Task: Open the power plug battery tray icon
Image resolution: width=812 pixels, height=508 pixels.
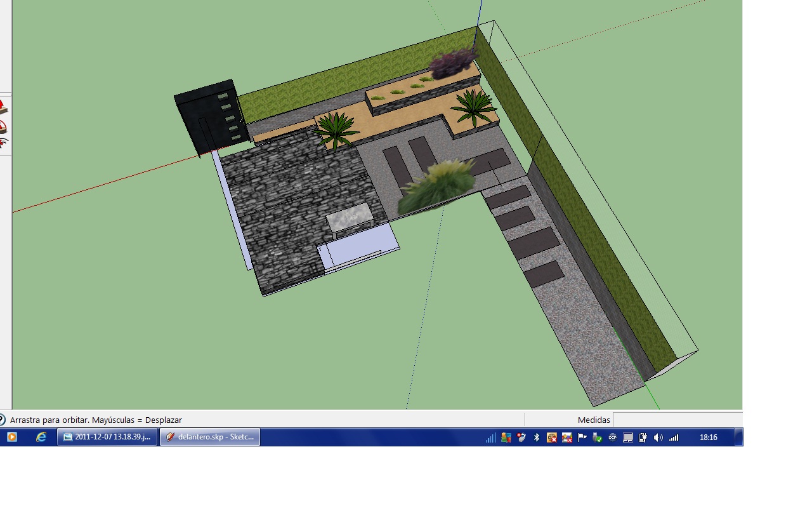Action: pyautogui.click(x=643, y=438)
